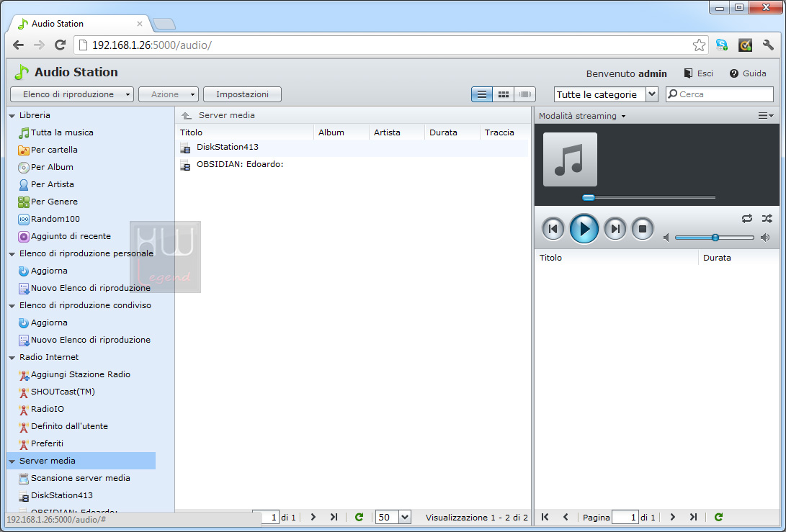This screenshot has height=532, width=786.
Task: Seek using the track progress bar
Action: pos(648,197)
